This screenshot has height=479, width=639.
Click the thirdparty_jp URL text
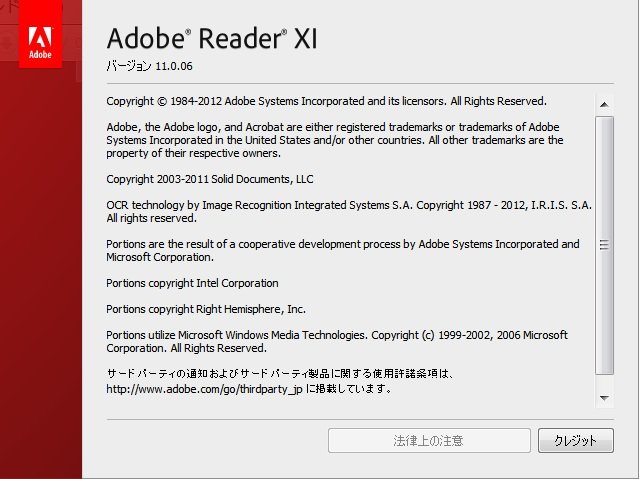click(x=204, y=389)
